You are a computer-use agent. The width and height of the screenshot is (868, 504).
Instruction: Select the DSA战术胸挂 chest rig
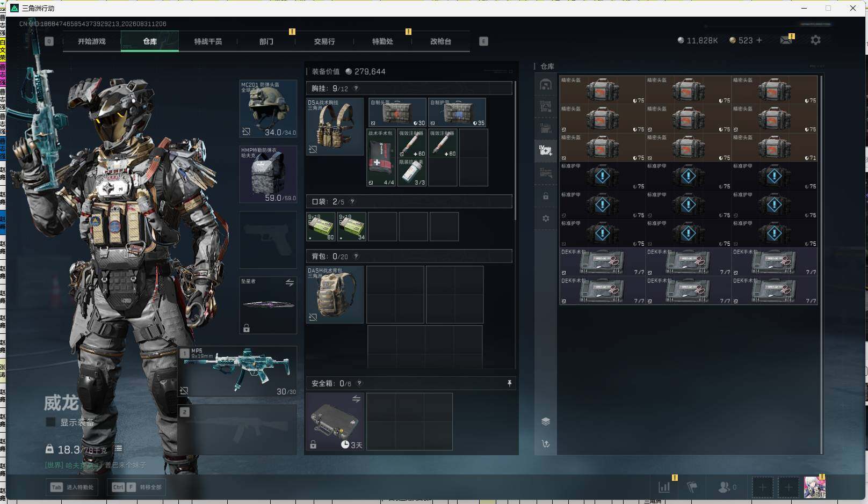335,127
